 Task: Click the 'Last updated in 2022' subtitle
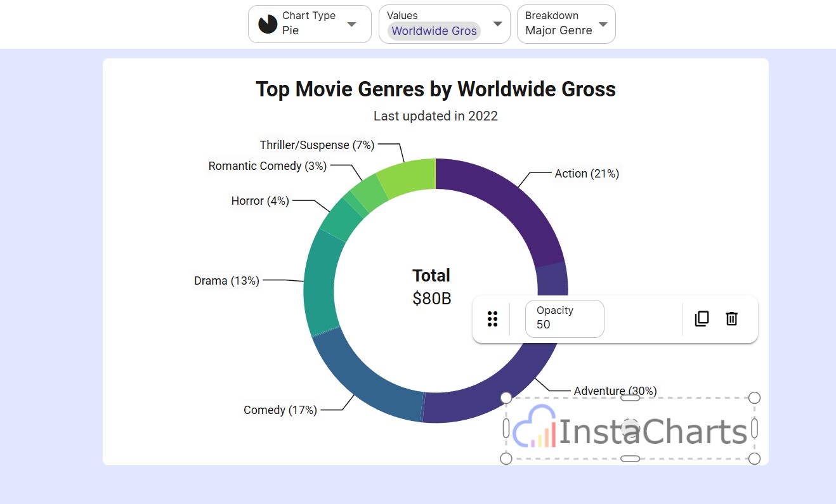tap(436, 116)
